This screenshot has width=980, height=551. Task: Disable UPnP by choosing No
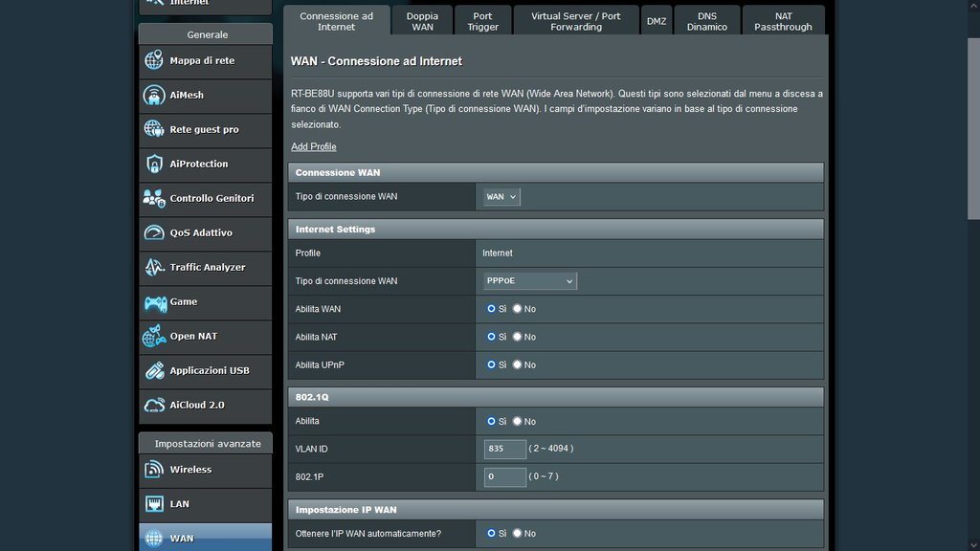coord(518,364)
